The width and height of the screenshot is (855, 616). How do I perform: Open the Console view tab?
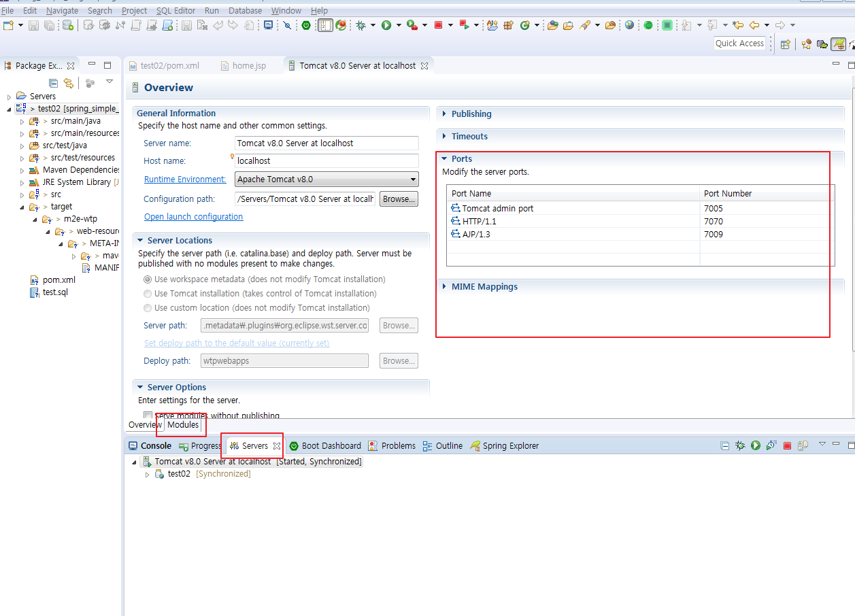(150, 446)
